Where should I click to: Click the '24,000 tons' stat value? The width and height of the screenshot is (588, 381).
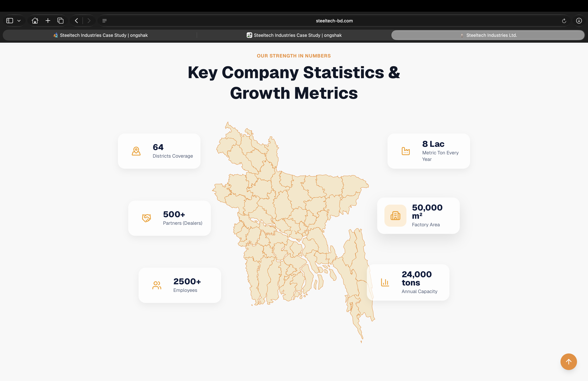coord(417,278)
